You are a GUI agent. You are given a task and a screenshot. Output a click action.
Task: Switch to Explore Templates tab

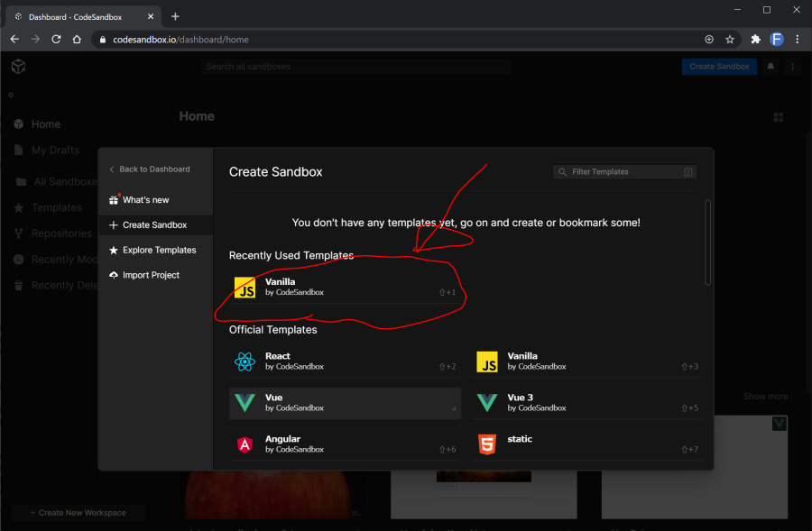159,250
